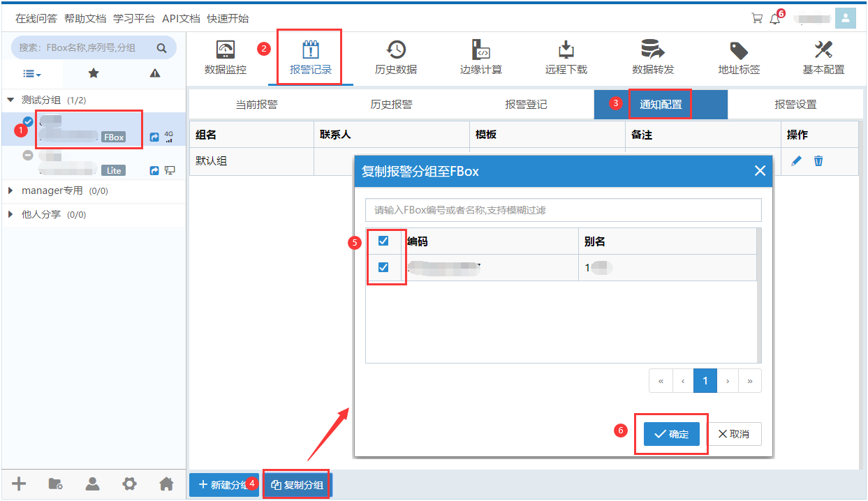Image resolution: width=868 pixels, height=501 pixels.
Task: Click the FBox编号 filter input field
Action: (x=563, y=210)
